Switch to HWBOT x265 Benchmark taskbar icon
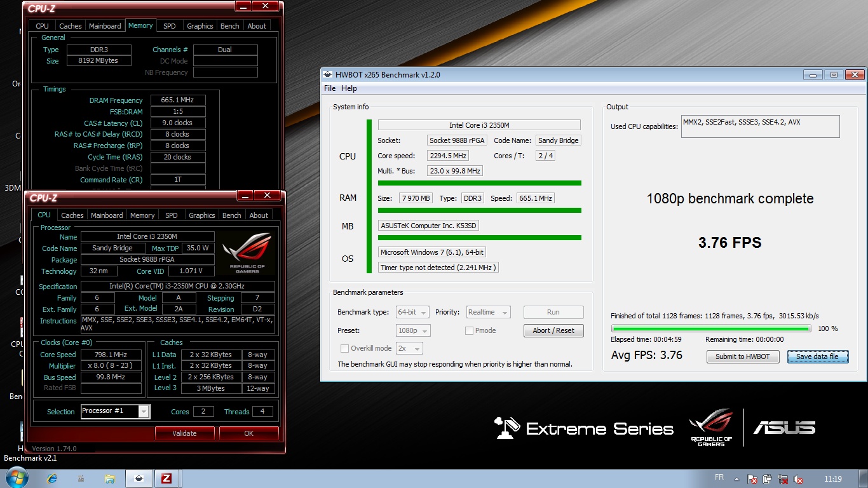868x488 pixels. click(x=139, y=478)
